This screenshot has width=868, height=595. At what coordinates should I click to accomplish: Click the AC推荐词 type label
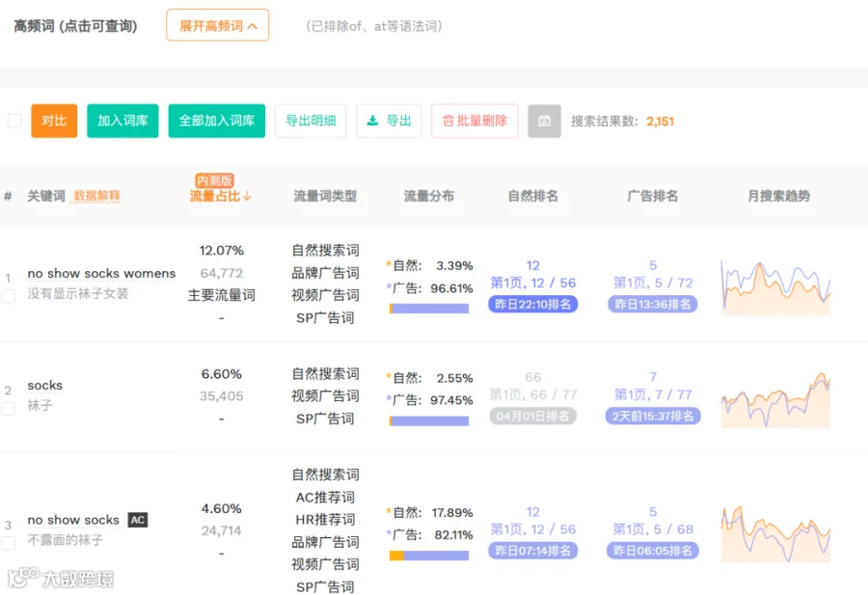tap(326, 497)
